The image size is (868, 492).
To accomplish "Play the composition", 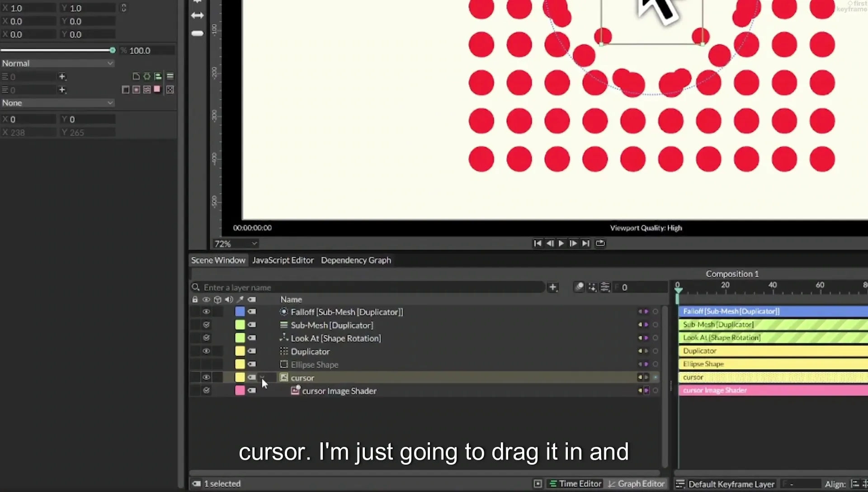I will pos(561,243).
